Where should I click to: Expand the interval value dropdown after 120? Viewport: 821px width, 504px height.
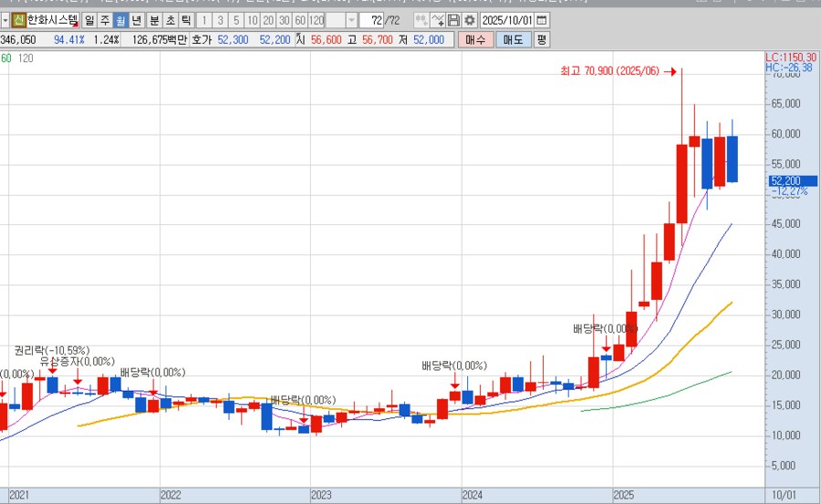point(350,20)
